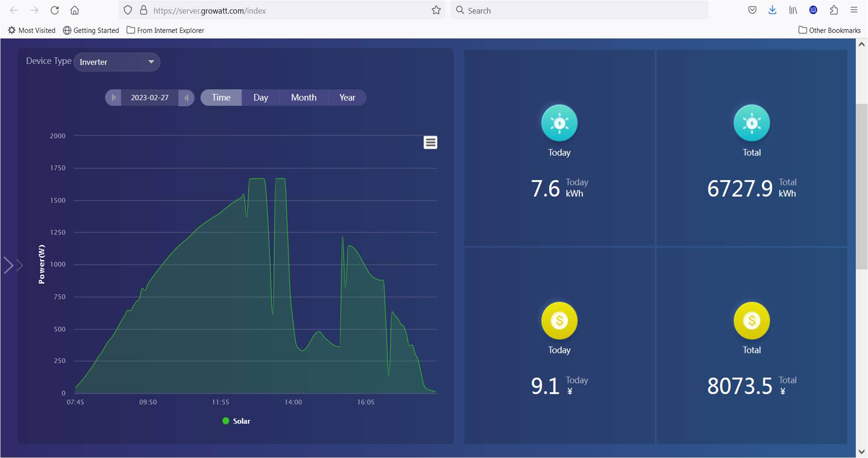Image resolution: width=868 pixels, height=458 pixels.
Task: Open the library history and bookmarks icon
Action: (x=793, y=10)
